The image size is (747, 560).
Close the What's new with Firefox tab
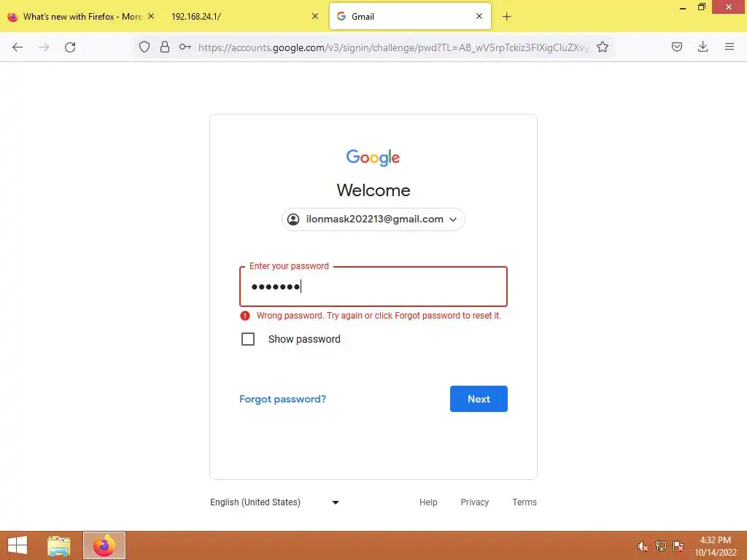click(x=151, y=16)
